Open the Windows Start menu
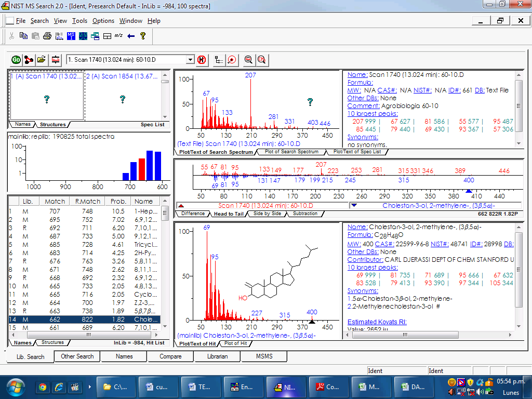The width and height of the screenshot is (532, 399). (15, 387)
